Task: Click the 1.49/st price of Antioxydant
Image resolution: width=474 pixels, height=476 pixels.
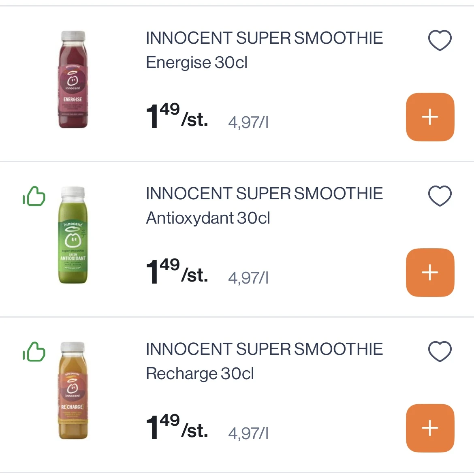Action: (x=177, y=272)
